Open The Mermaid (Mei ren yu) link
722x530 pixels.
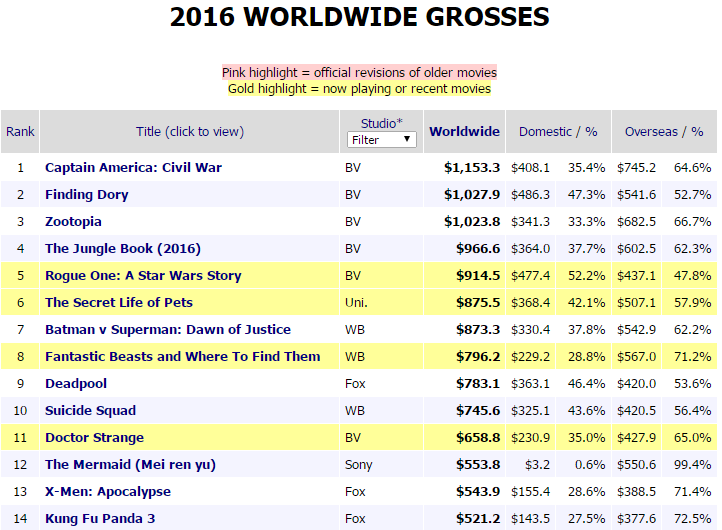130,464
